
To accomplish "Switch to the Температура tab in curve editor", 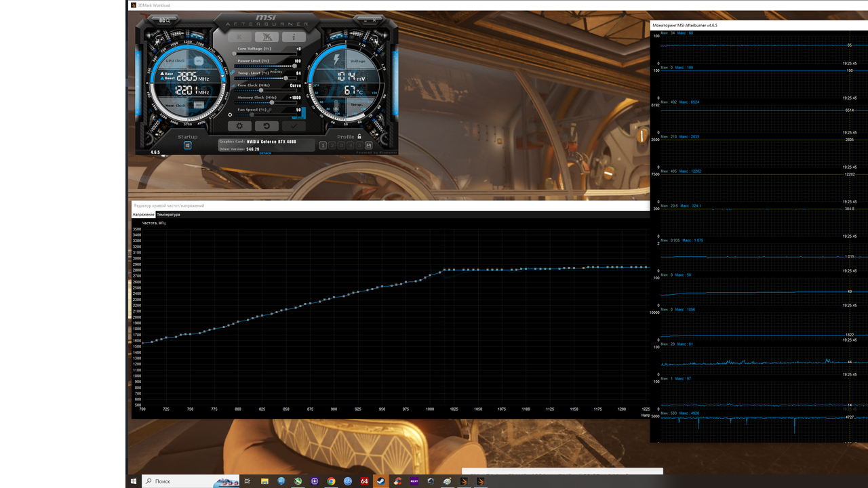I will 168,214.
